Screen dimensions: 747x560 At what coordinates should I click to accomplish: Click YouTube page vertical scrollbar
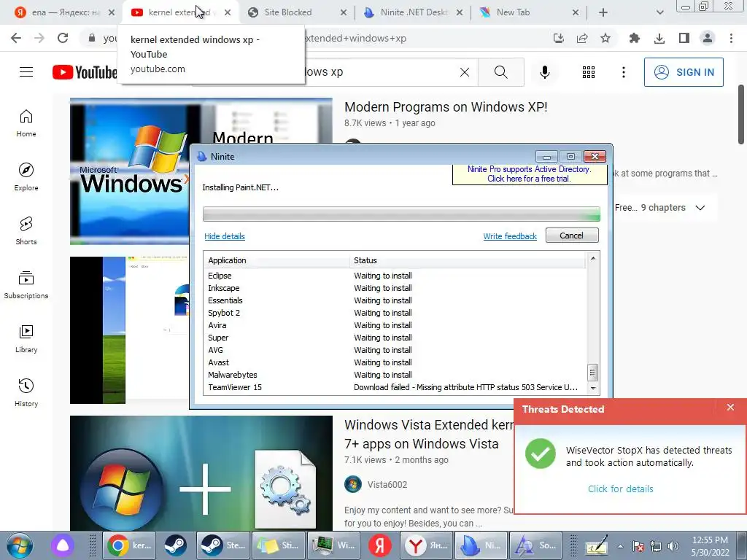coord(741,114)
